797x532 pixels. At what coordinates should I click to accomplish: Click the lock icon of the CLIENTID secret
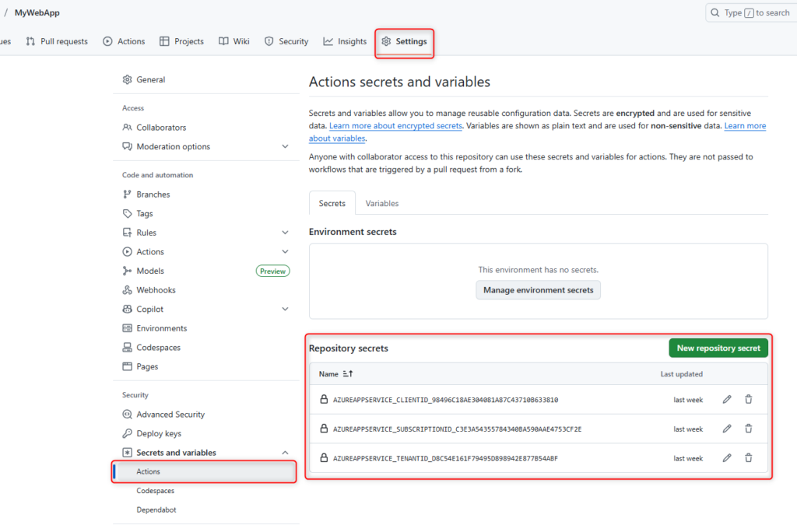tap(324, 399)
